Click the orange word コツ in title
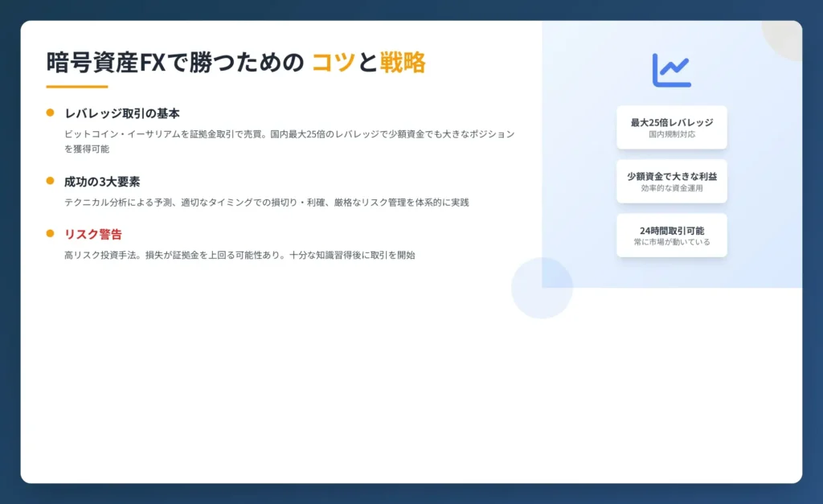Image resolution: width=823 pixels, height=504 pixels. [x=333, y=62]
